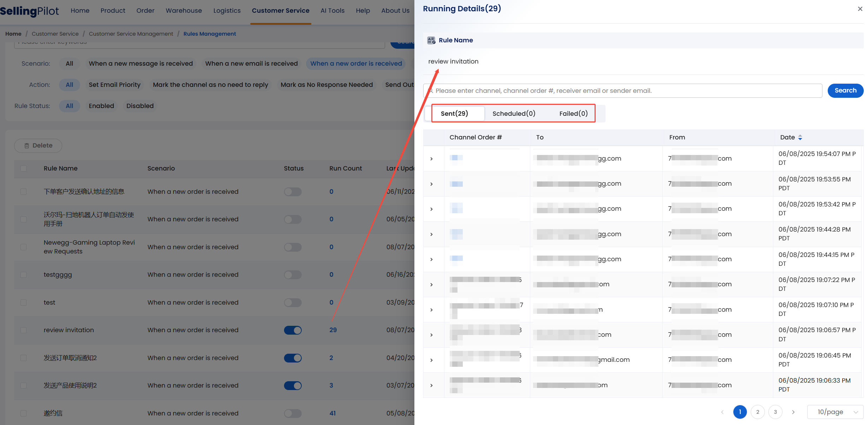Filter action by Mark as No Response Needed

pyautogui.click(x=327, y=85)
